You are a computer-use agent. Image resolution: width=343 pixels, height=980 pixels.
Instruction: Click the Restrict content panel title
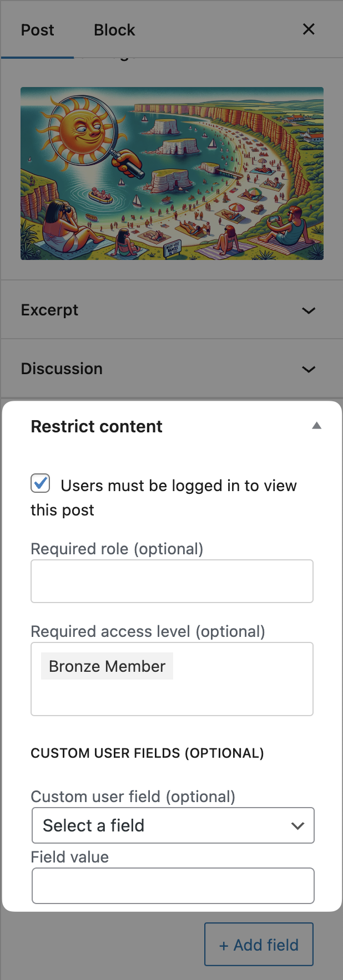tap(97, 427)
